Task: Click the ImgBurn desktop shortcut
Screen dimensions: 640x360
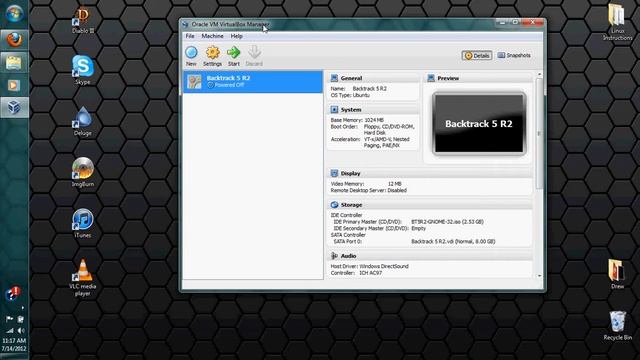Action: 83,172
